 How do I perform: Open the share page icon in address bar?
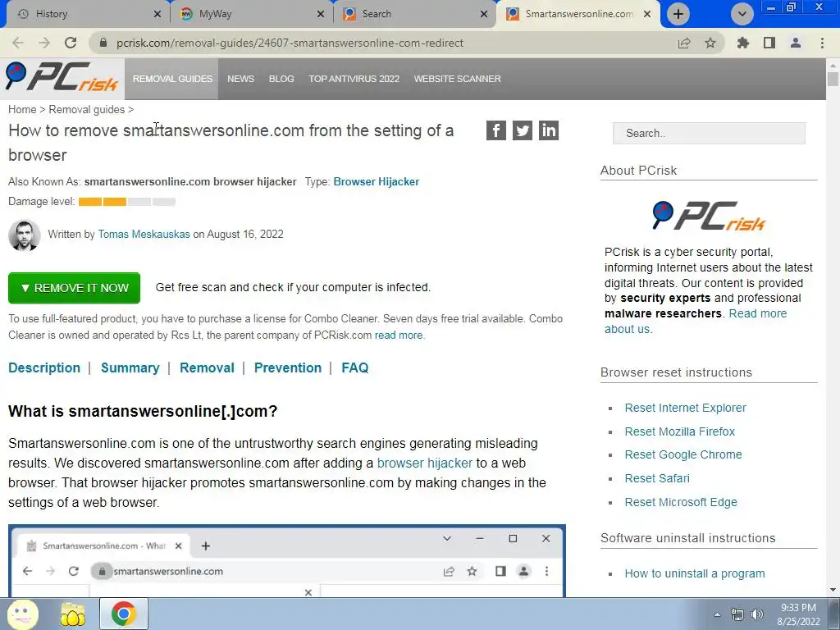(x=684, y=43)
